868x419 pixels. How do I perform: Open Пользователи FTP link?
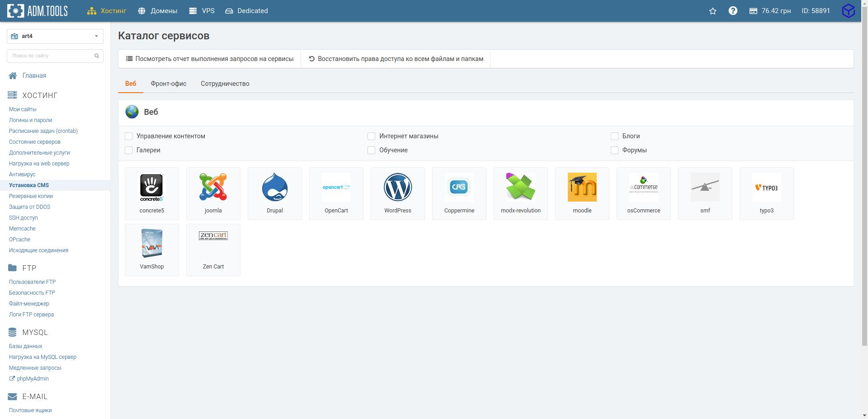(x=33, y=282)
